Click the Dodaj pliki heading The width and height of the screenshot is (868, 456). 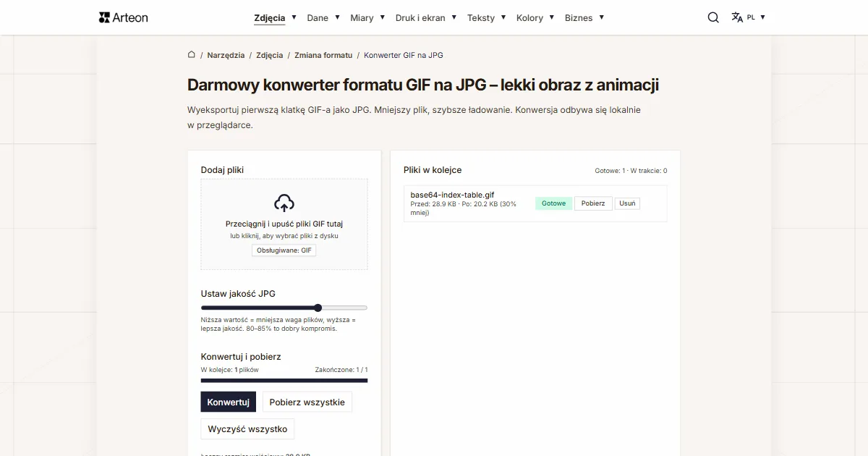click(x=222, y=170)
